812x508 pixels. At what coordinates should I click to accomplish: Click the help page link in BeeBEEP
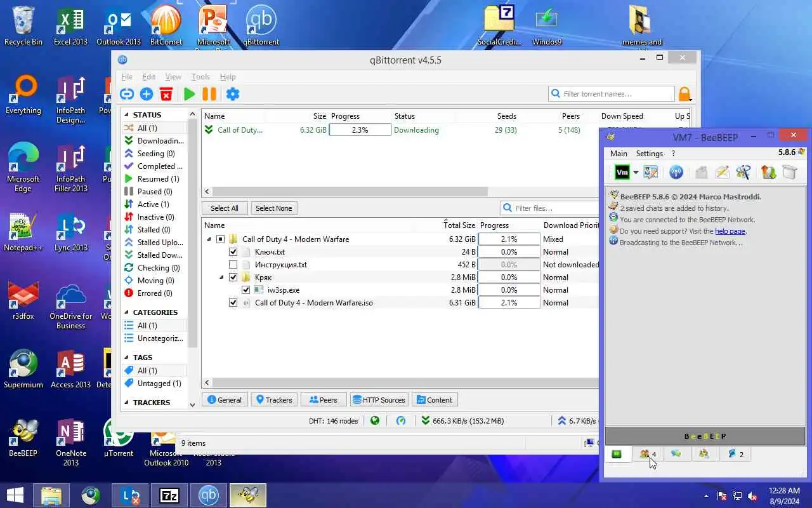pyautogui.click(x=730, y=231)
